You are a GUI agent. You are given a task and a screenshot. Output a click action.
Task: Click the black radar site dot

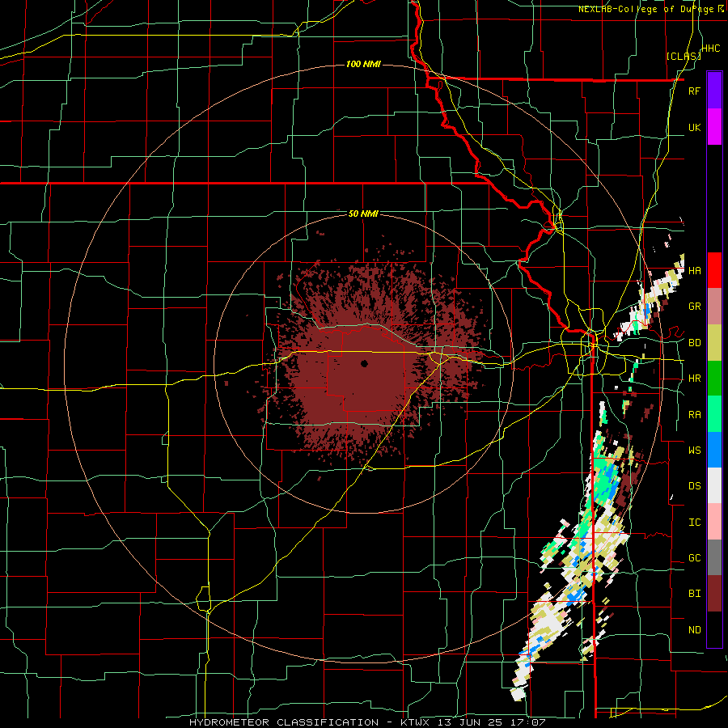(x=364, y=363)
